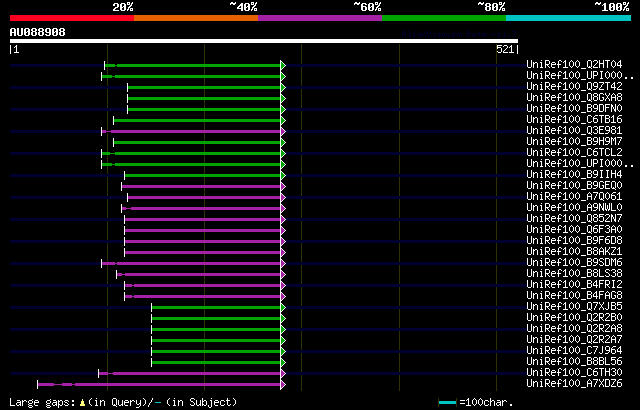
Task: Open hit UniRef100_Q8GXA8
Action: pyautogui.click(x=574, y=98)
